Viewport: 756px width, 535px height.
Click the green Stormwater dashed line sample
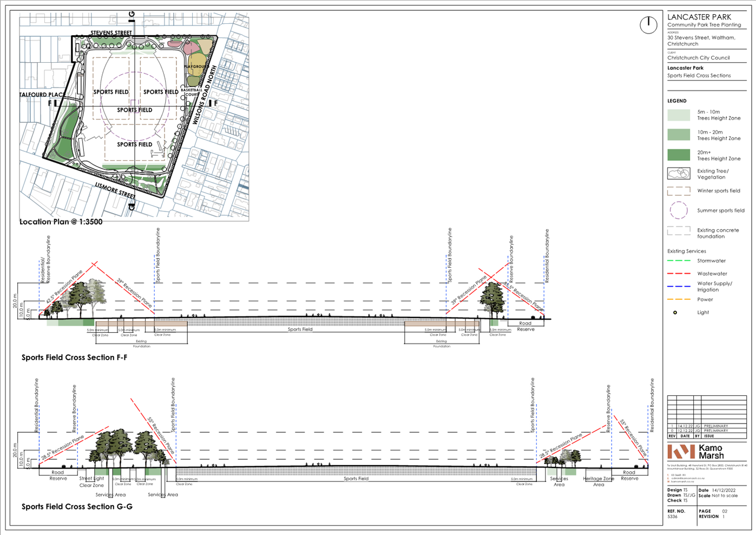tap(679, 261)
